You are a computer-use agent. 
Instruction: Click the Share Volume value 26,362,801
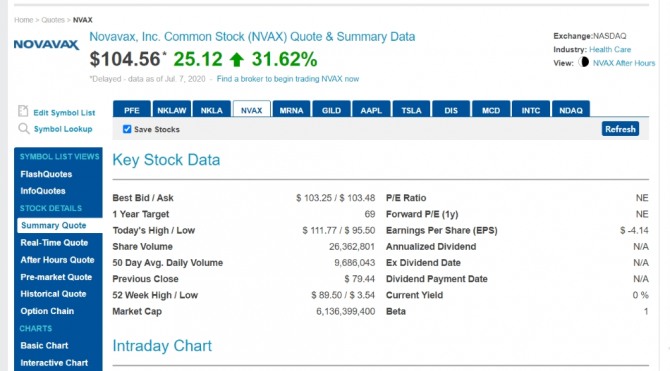(x=352, y=247)
